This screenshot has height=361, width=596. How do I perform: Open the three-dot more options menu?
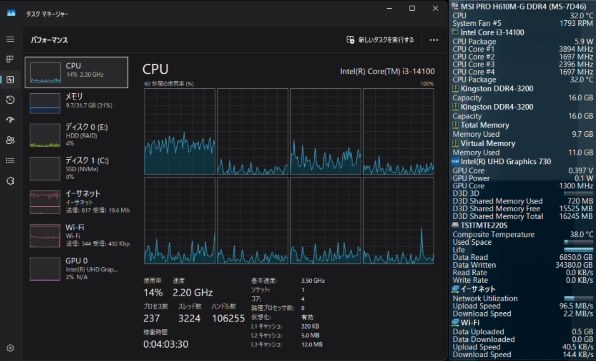[x=434, y=40]
